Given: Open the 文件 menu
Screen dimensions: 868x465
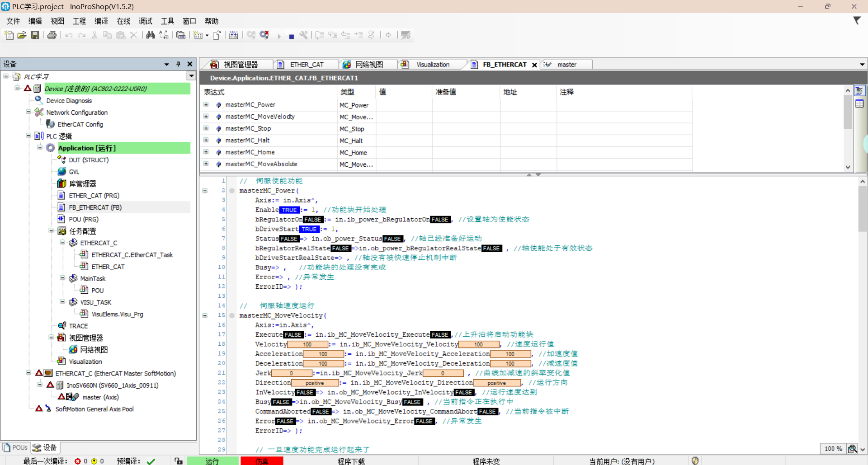Looking at the screenshot, I should [13, 21].
